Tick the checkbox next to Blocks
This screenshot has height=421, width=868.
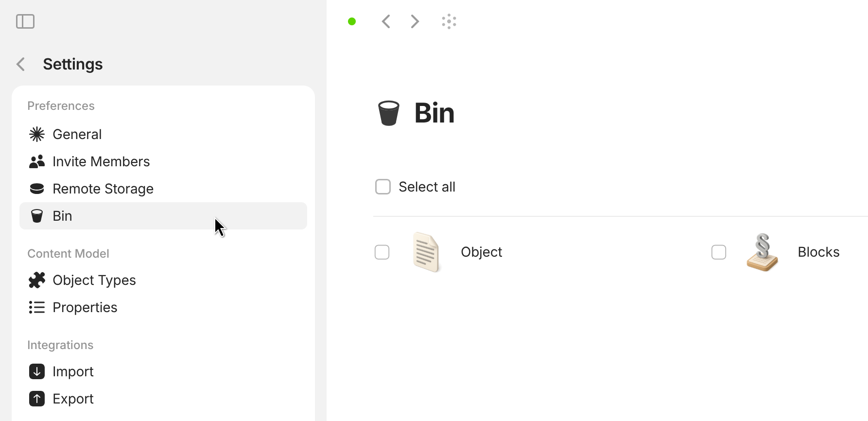coord(719,252)
